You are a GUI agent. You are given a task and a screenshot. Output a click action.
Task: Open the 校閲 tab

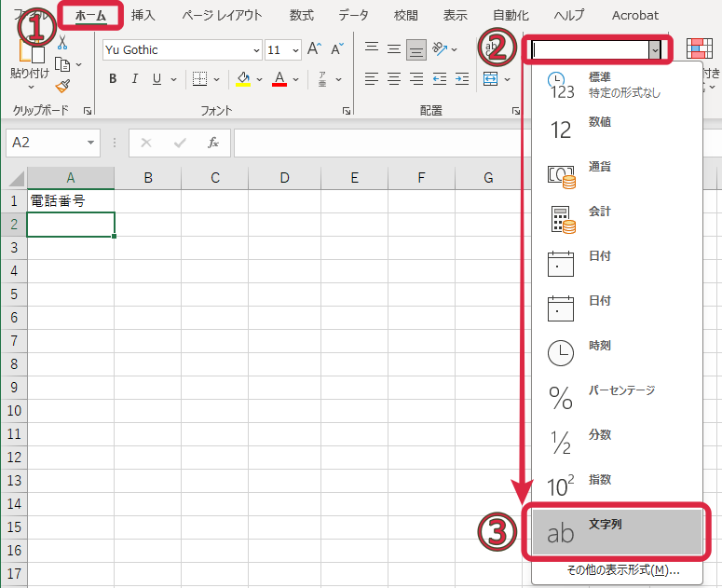tap(405, 15)
